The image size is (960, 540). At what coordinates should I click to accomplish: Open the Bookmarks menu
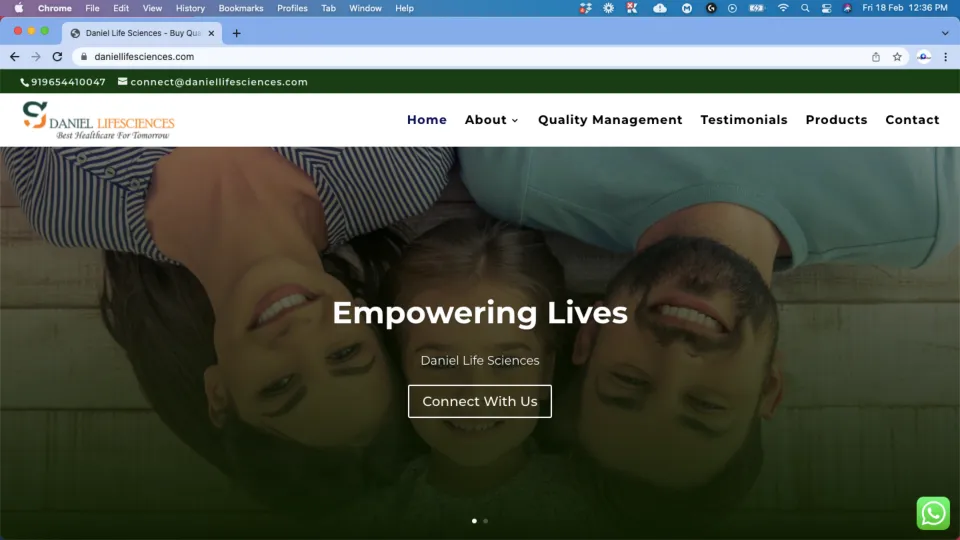[x=241, y=8]
